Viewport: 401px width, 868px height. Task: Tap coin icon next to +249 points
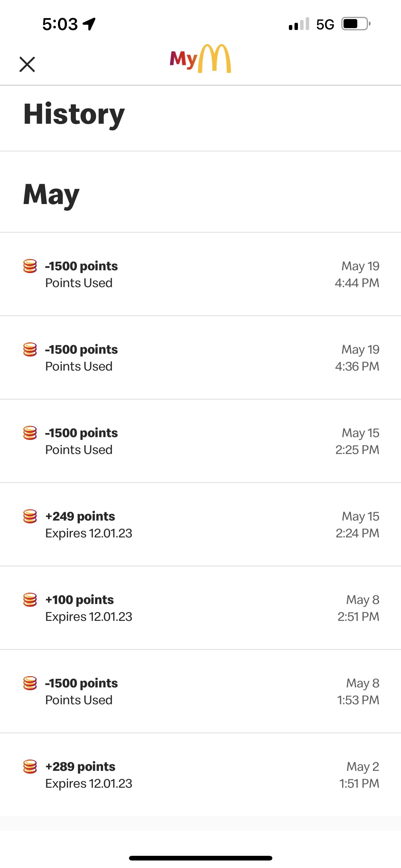(x=30, y=516)
